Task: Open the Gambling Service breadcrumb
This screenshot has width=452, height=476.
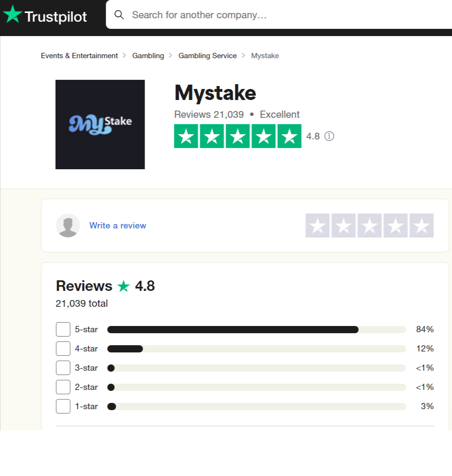Action: click(208, 55)
